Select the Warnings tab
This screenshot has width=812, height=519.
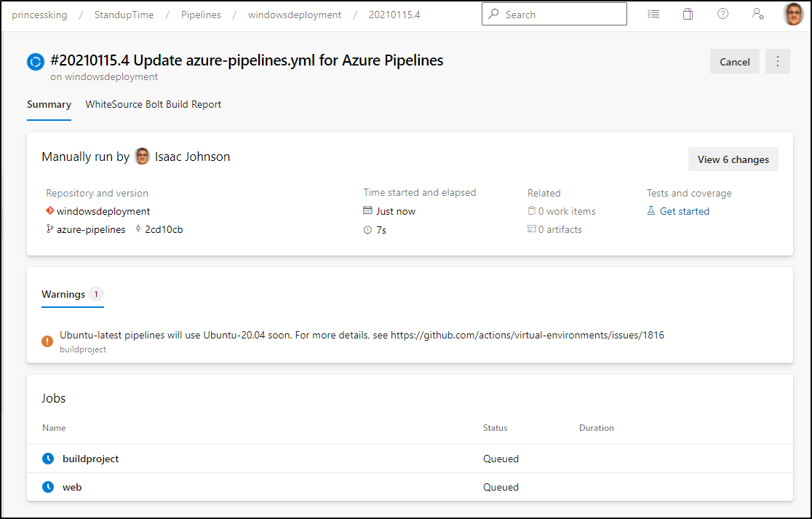tap(73, 294)
